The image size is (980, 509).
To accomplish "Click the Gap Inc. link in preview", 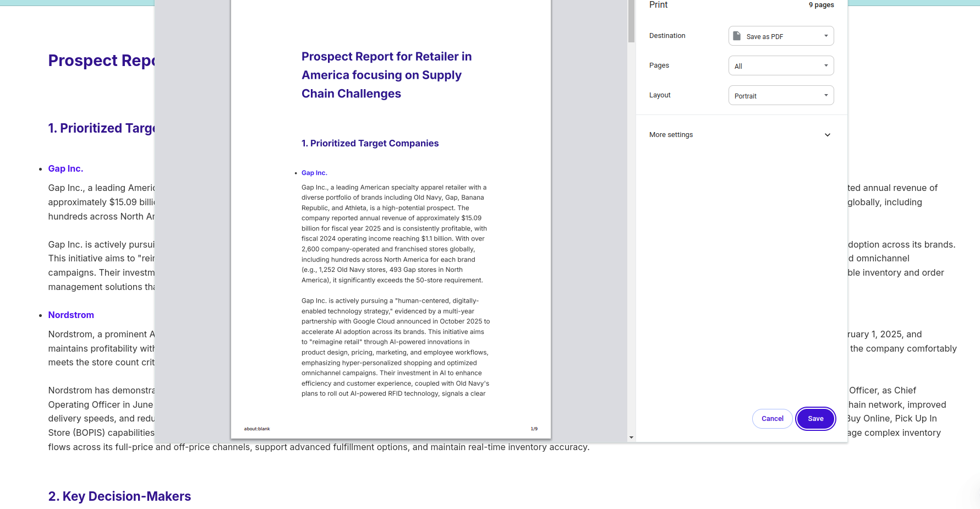I will pos(314,173).
